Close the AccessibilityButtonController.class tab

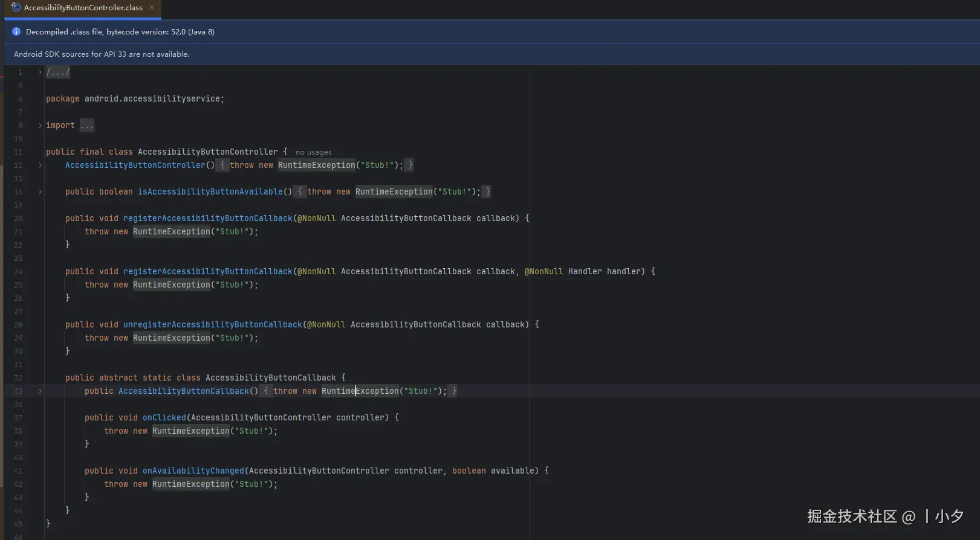152,7
